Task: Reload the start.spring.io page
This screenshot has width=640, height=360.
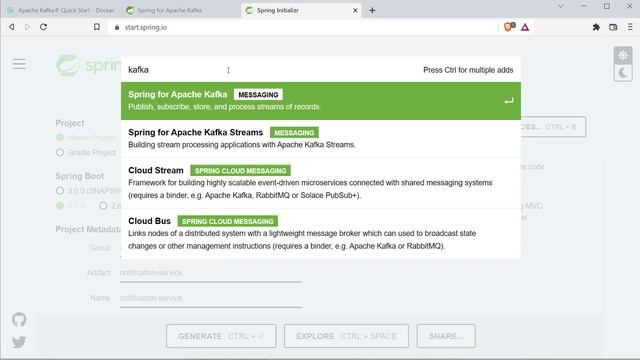Action: 43,27
